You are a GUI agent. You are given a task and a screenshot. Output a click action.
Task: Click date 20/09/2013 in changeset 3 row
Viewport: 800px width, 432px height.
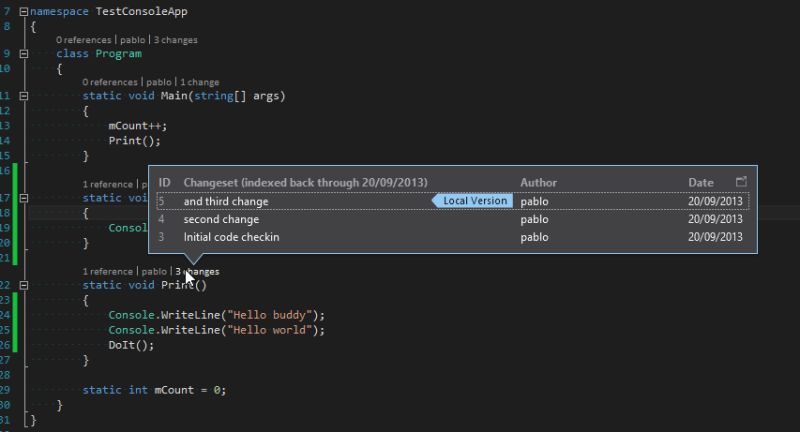[715, 237]
